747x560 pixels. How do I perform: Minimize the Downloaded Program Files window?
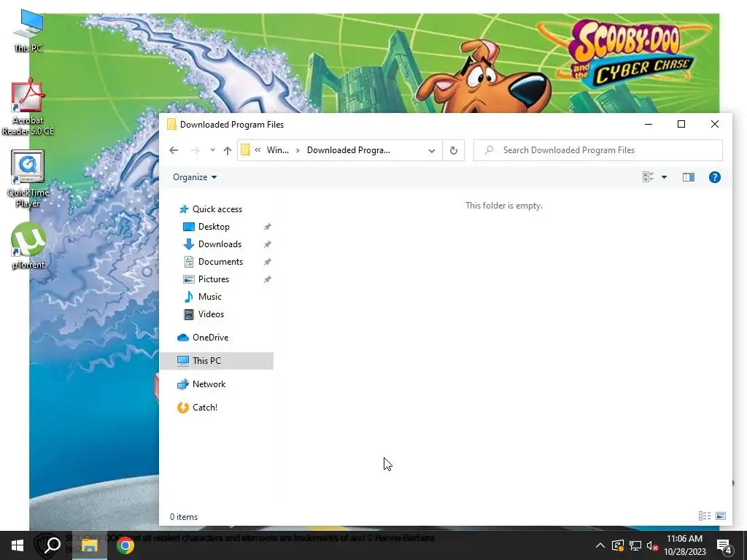649,124
